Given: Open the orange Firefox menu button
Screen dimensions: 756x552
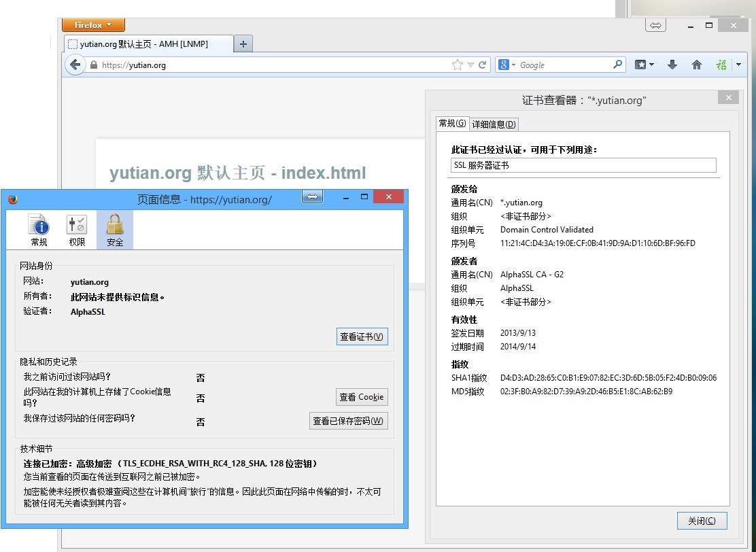Looking at the screenshot, I should (x=93, y=25).
